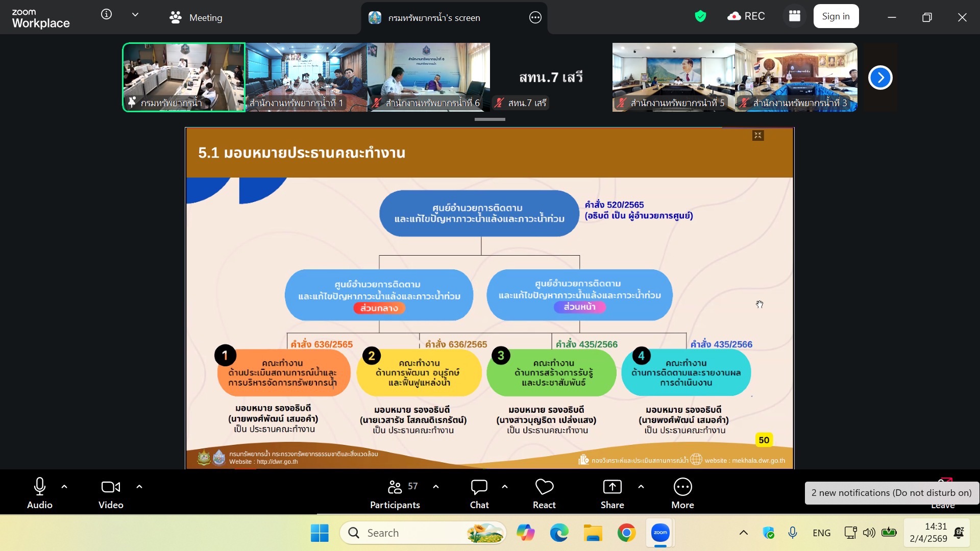Select the Meeting tab

[x=196, y=18]
